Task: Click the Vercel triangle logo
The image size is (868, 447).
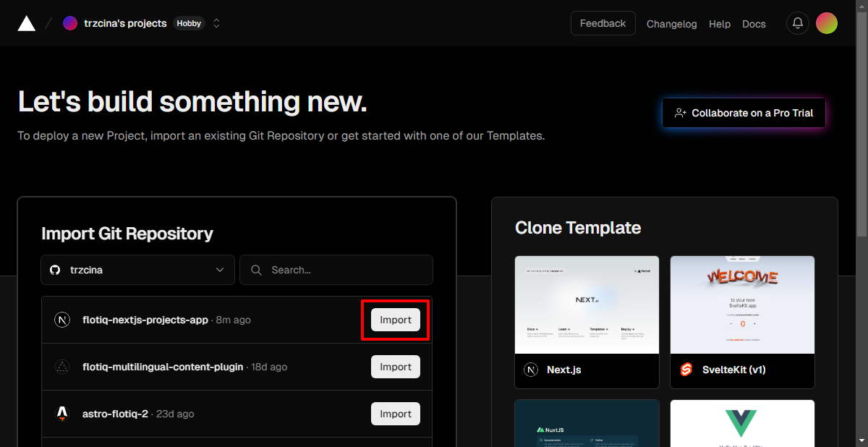Action: click(x=27, y=23)
